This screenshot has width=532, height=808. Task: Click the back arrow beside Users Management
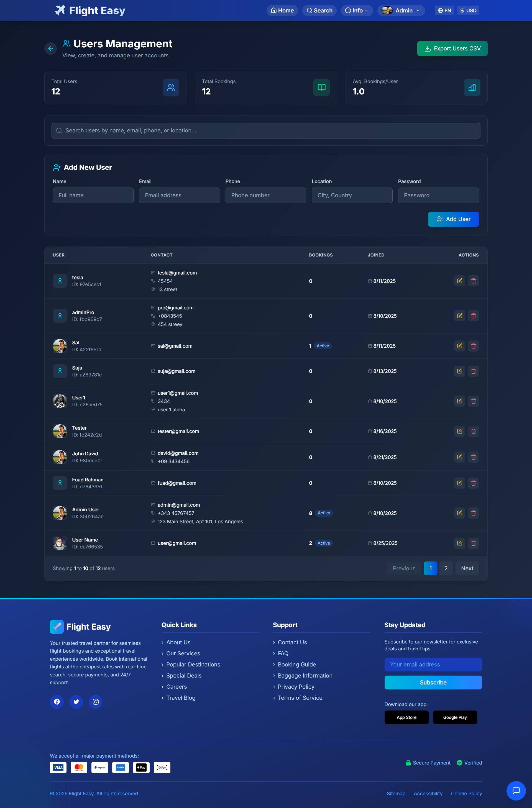pos(50,48)
